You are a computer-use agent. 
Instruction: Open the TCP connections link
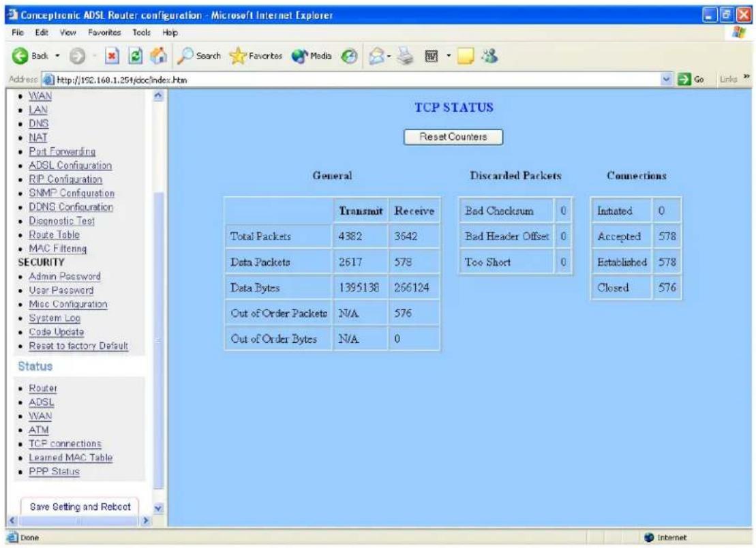tap(65, 444)
